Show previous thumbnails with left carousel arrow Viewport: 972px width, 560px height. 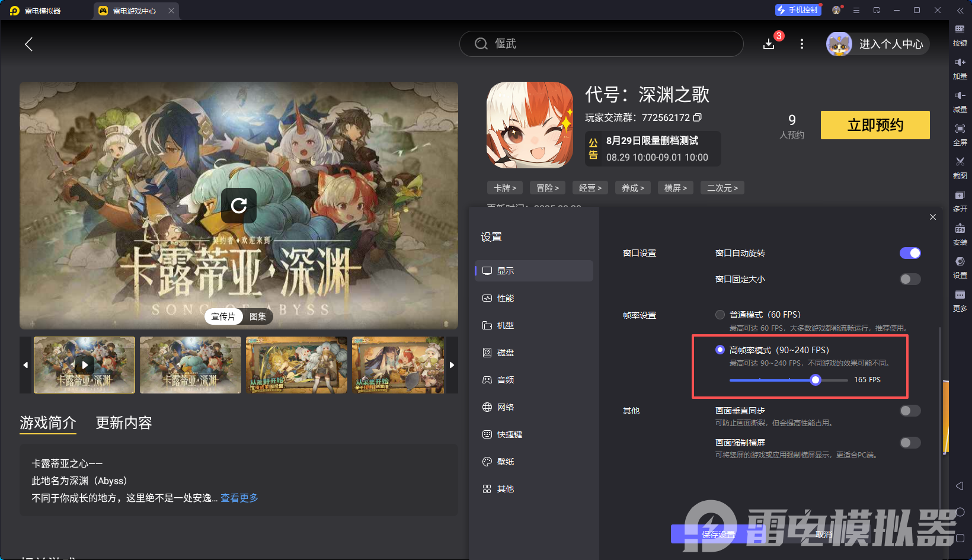pos(25,365)
